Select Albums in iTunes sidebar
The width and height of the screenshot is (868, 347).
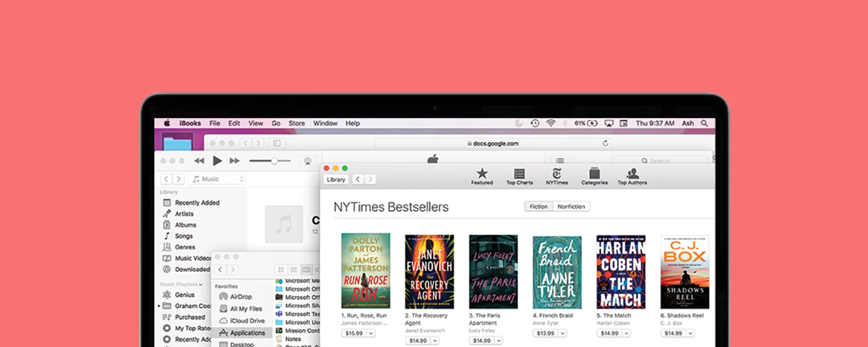pyautogui.click(x=186, y=225)
